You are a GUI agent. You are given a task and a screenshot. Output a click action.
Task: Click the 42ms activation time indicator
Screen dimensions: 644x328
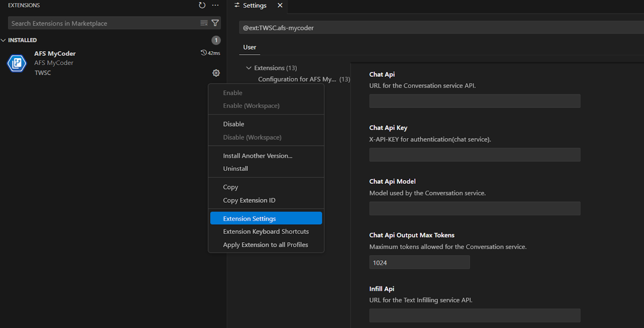(210, 53)
